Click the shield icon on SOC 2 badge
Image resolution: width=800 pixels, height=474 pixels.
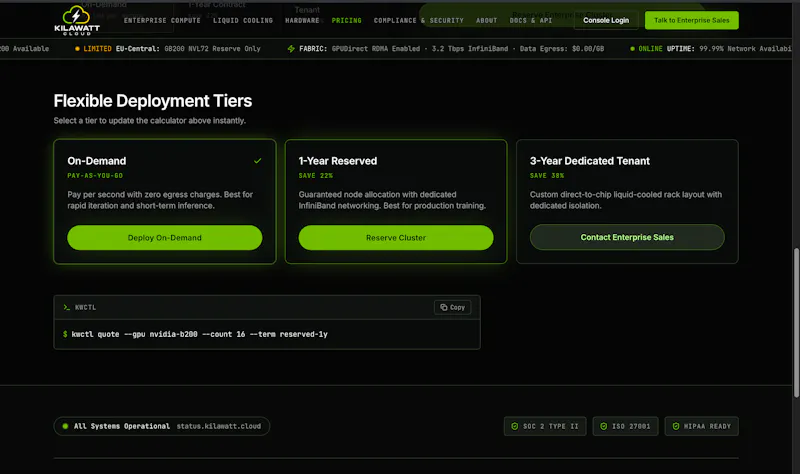coord(515,426)
